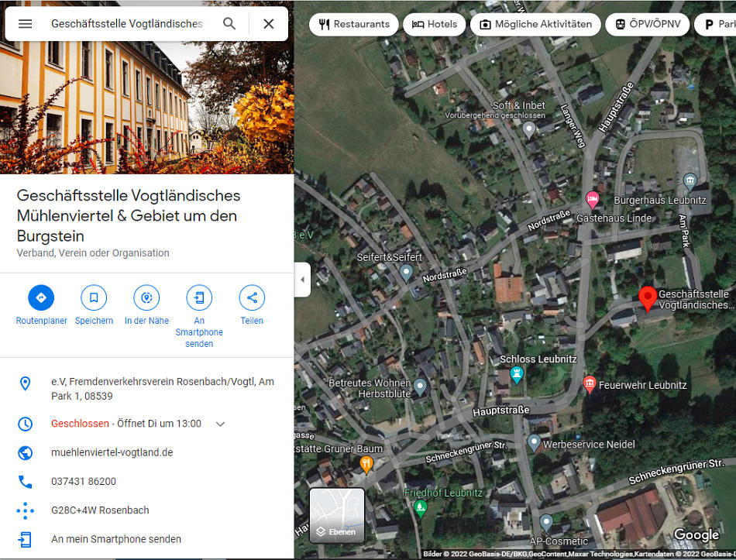Clear search with the X button

pyautogui.click(x=269, y=23)
